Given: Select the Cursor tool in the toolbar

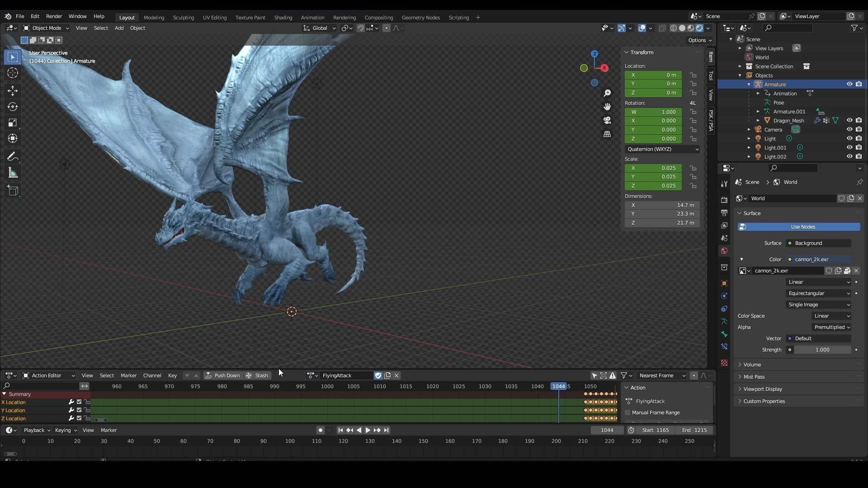Looking at the screenshot, I should 13,73.
